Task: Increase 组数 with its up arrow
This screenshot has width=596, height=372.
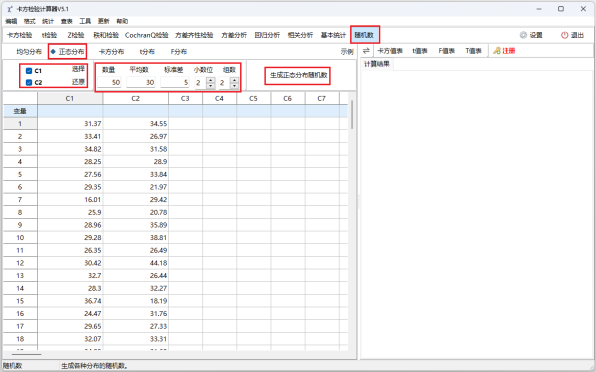Action: (x=235, y=80)
